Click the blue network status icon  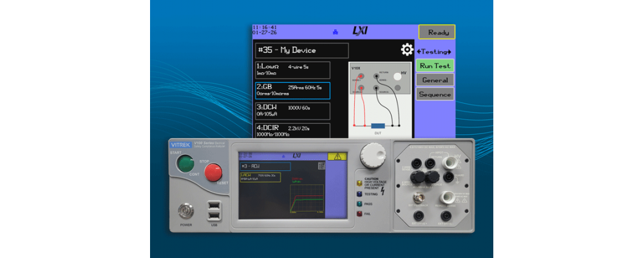(x=335, y=32)
